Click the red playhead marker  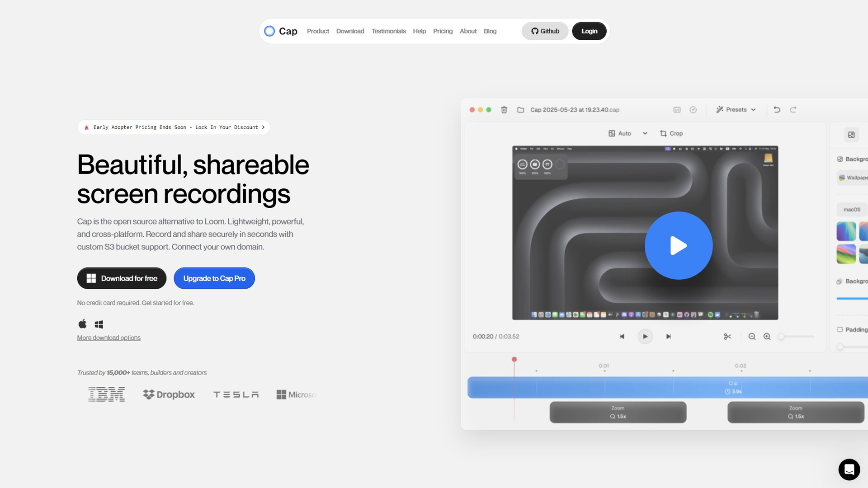point(514,360)
